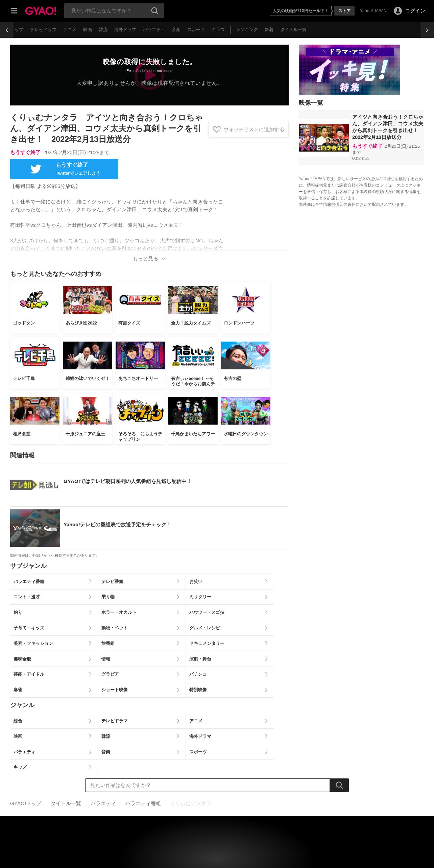The image size is (434, 868).
Task: Click the 110円 movie sale banner
Action: (x=300, y=11)
